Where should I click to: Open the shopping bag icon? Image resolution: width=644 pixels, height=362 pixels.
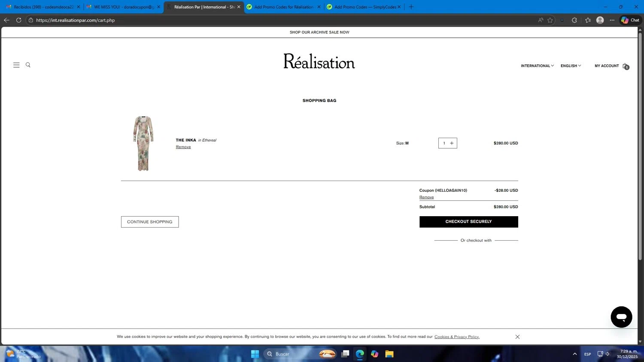click(x=626, y=66)
